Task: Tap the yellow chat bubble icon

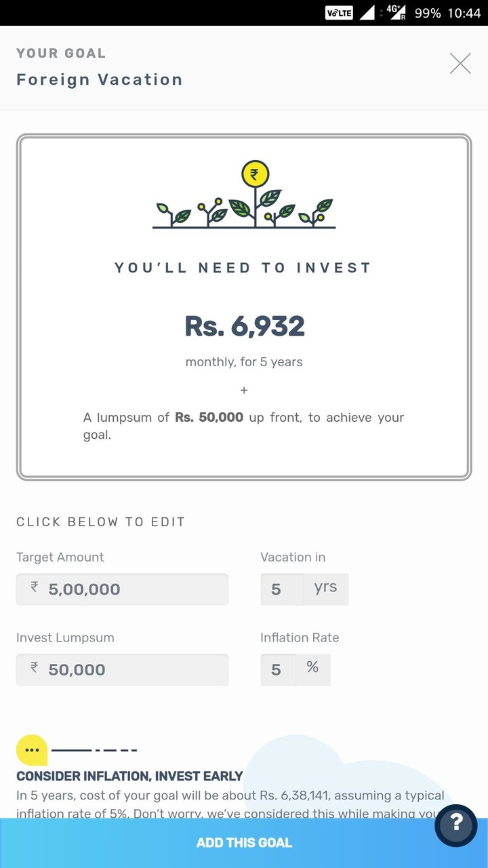Action: tap(30, 749)
